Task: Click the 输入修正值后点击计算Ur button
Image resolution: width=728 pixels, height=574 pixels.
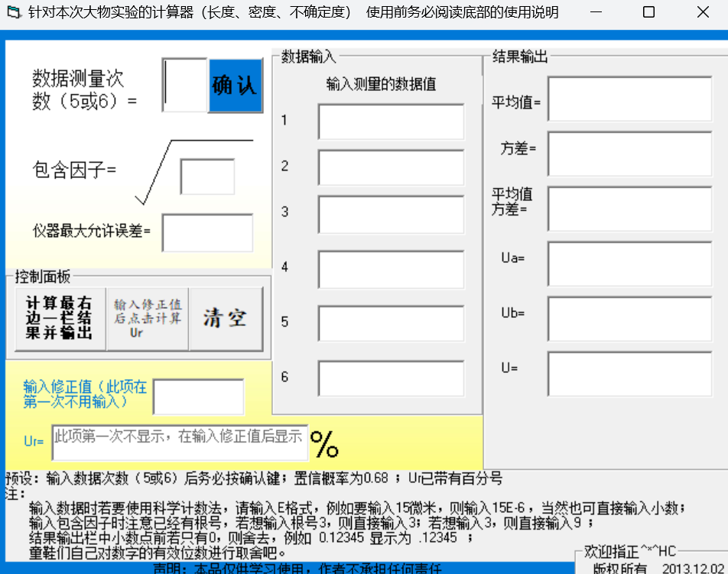Action: click(x=145, y=315)
